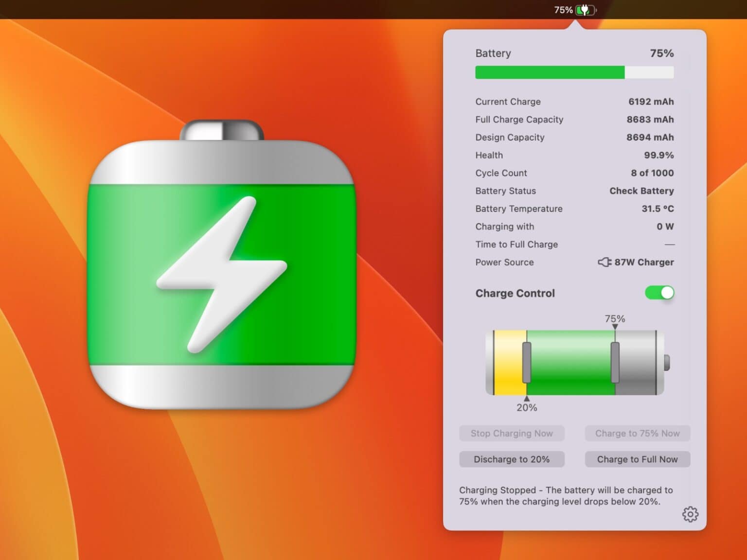The width and height of the screenshot is (747, 560).
Task: Click the "8683 mAh" full charge capacity value
Action: coord(650,119)
